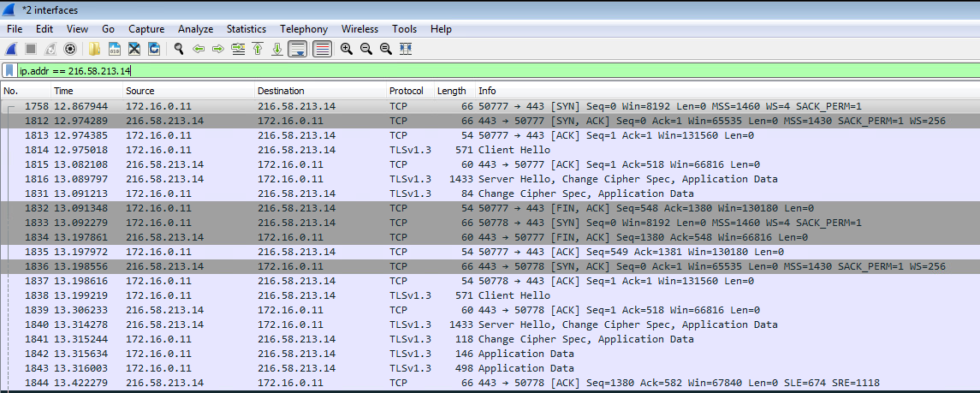
Task: Select packet 1834 FIN, ACK row
Action: tap(490, 237)
